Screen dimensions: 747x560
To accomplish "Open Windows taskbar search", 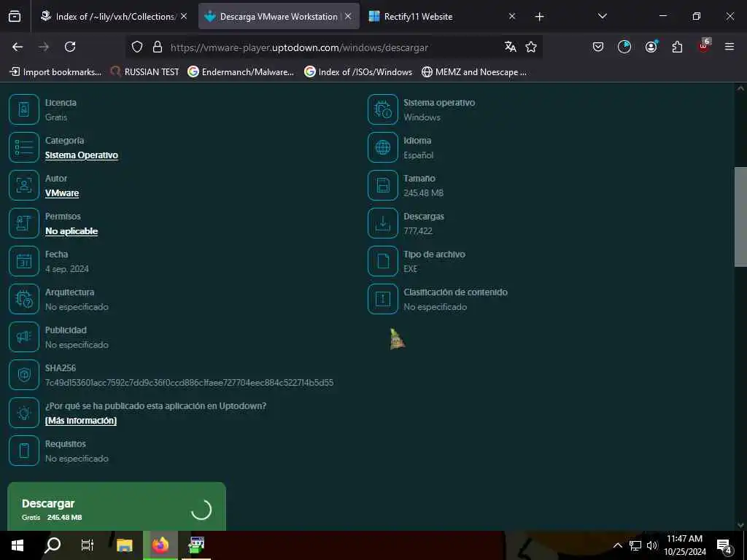I will pos(53,545).
